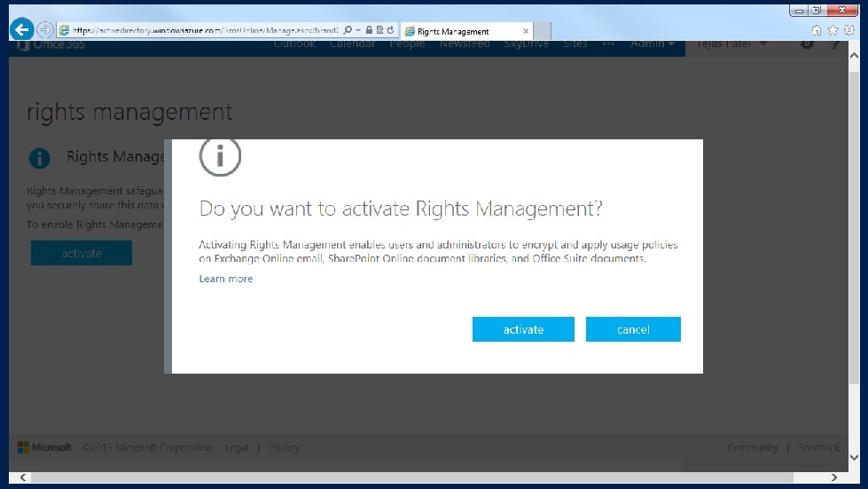Image resolution: width=868 pixels, height=489 pixels.
Task: Open Newsfeed in Office 365 navigation
Action: click(x=465, y=44)
